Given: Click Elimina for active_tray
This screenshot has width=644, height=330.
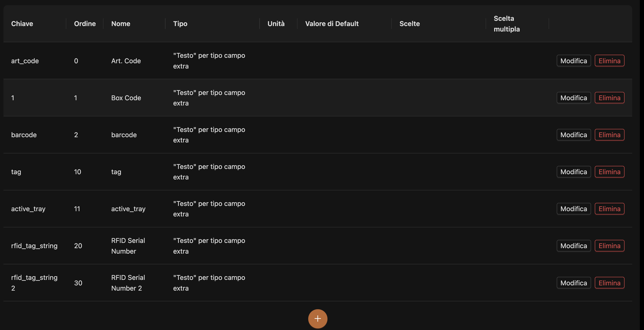Looking at the screenshot, I should click(609, 209).
